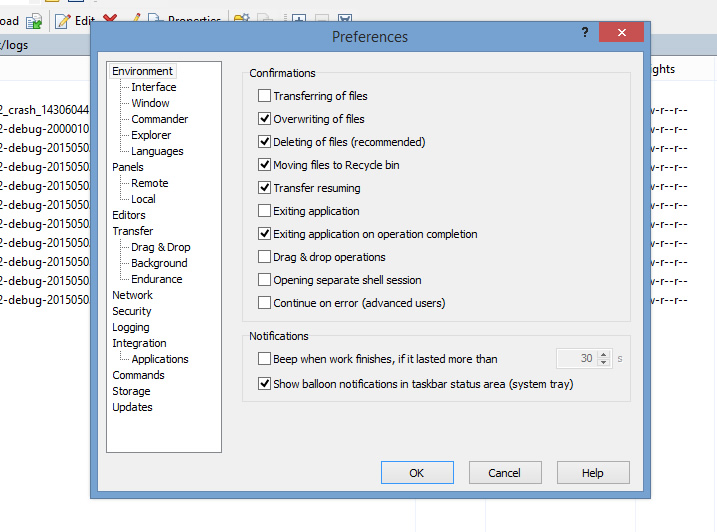Click the red X delete toolbar icon
This screenshot has width=717, height=532.
(110, 20)
